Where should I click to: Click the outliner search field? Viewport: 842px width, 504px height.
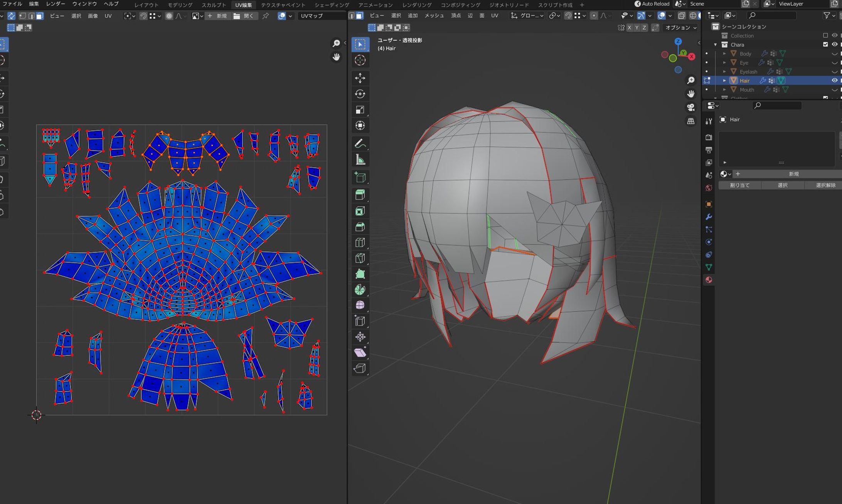tap(771, 15)
